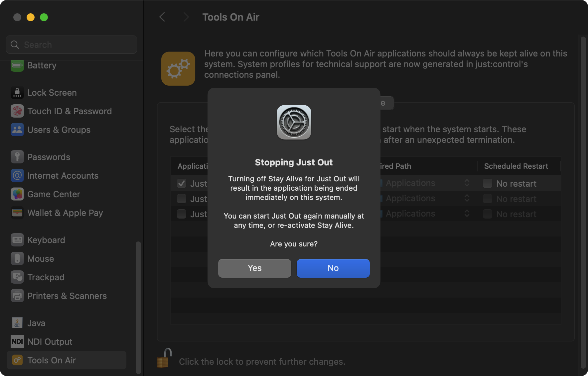
Task: Click the Tools On Air sidebar icon
Action: tap(17, 360)
